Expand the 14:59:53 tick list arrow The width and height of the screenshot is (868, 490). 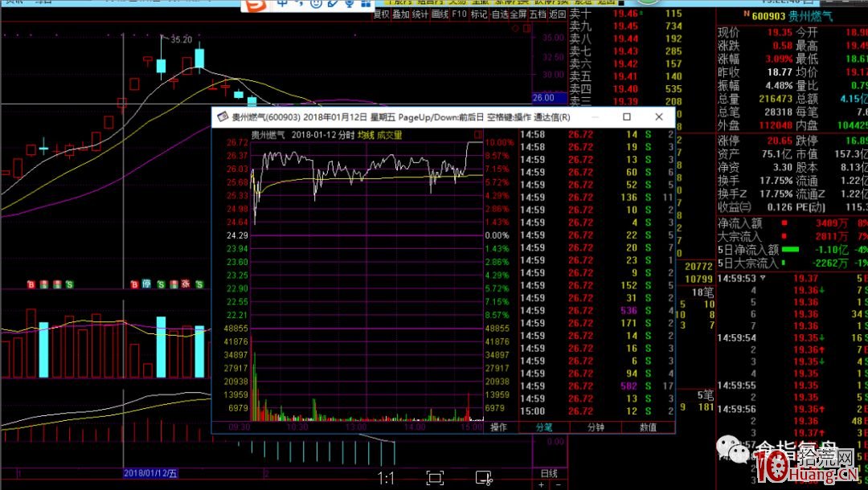[x=763, y=278]
